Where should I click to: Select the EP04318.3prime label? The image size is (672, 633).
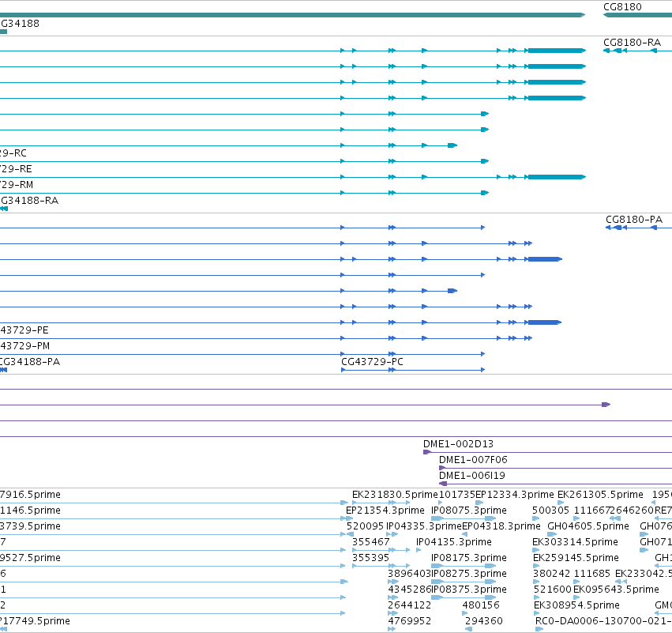click(501, 526)
